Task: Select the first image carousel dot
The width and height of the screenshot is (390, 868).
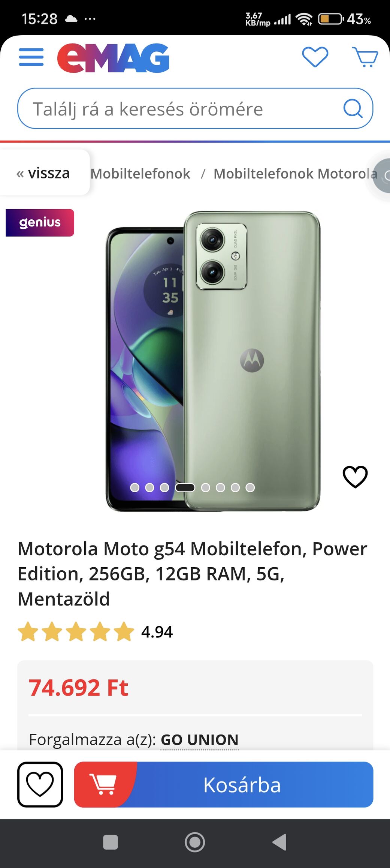Action: click(135, 487)
